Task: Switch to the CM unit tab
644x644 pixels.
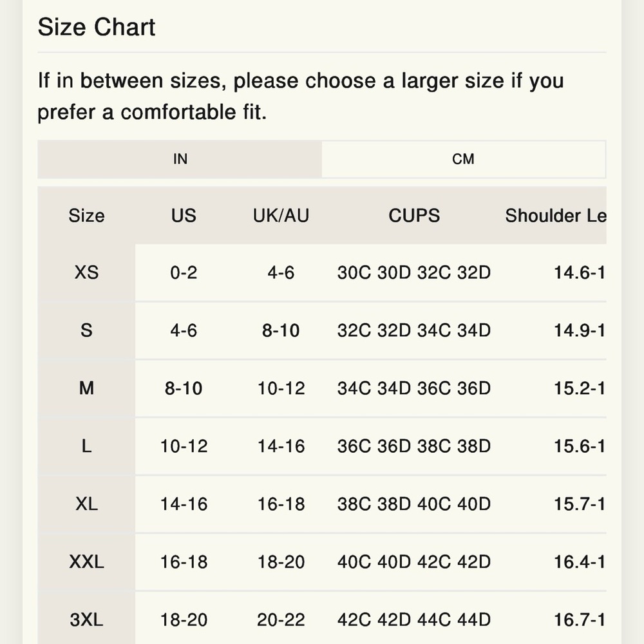Action: pos(463,159)
